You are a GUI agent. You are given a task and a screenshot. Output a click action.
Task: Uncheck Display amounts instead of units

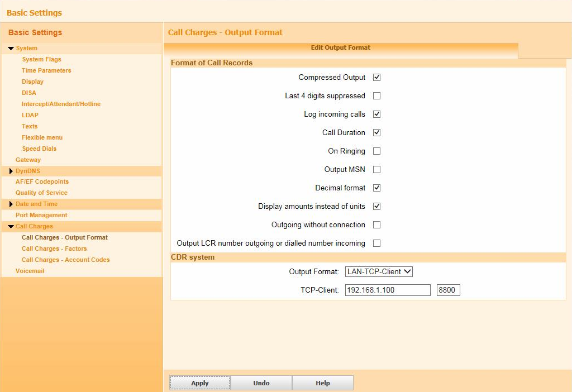coord(376,206)
